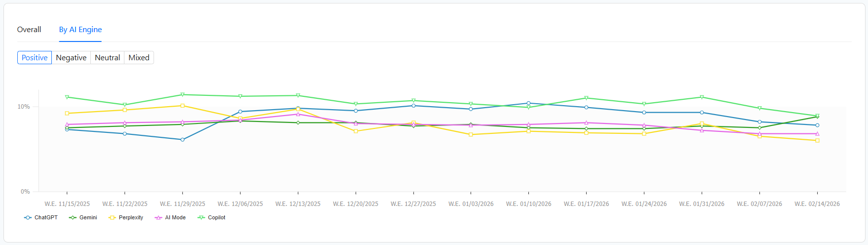Click the W.E. 12/27/2025 axis label
This screenshot has width=868, height=245.
click(x=413, y=204)
